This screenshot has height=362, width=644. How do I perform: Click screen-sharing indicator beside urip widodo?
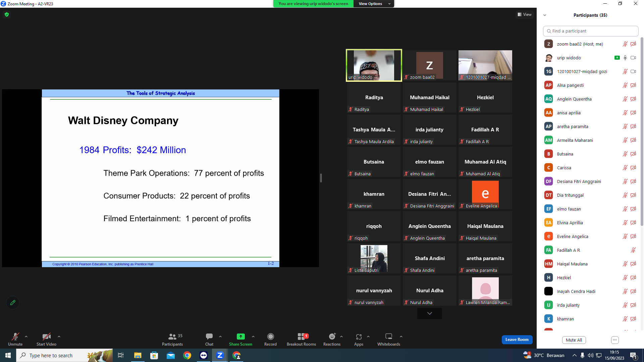tap(617, 58)
